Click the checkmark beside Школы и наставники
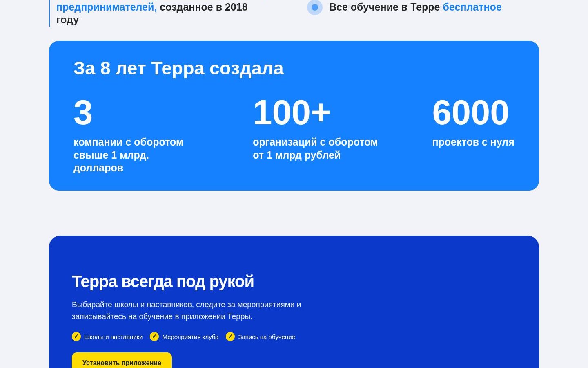Screen dimensions: 588x368 (x=76, y=337)
